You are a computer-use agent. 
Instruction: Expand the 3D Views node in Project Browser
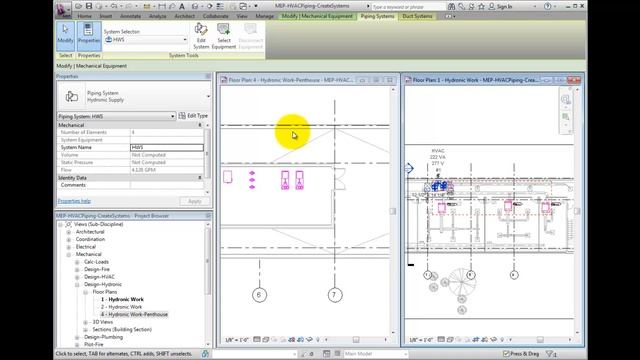click(85, 322)
